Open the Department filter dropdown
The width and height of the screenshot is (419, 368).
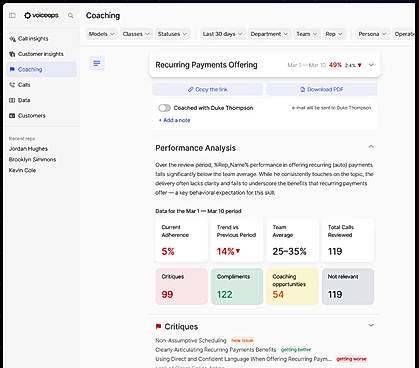point(269,34)
